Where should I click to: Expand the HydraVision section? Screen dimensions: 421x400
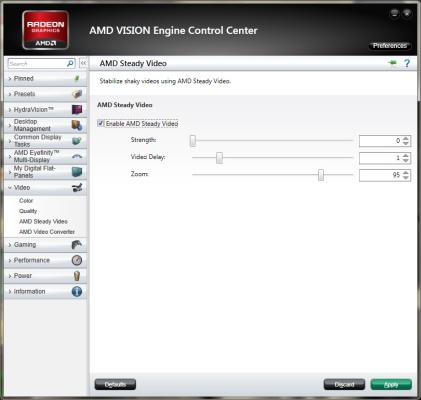45,110
